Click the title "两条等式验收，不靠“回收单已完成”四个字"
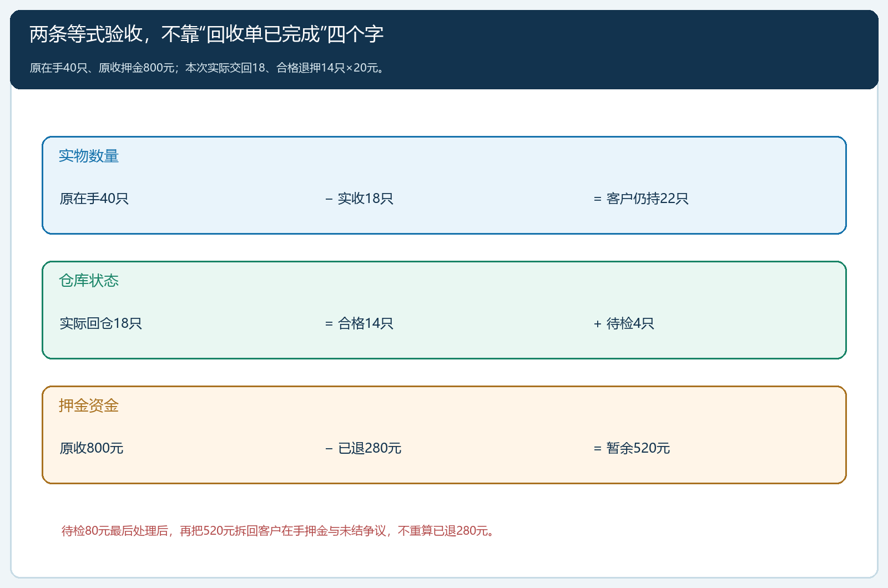This screenshot has width=888, height=588. coord(206,34)
